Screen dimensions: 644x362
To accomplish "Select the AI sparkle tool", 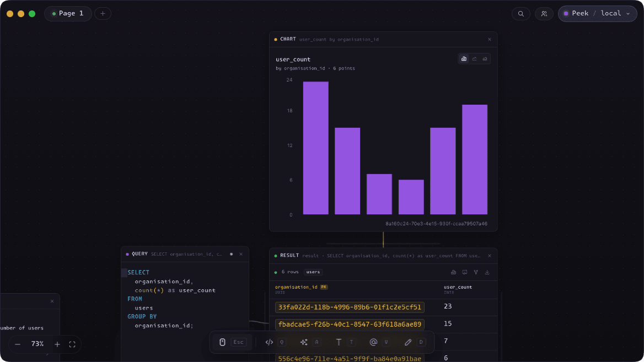I will point(304,342).
